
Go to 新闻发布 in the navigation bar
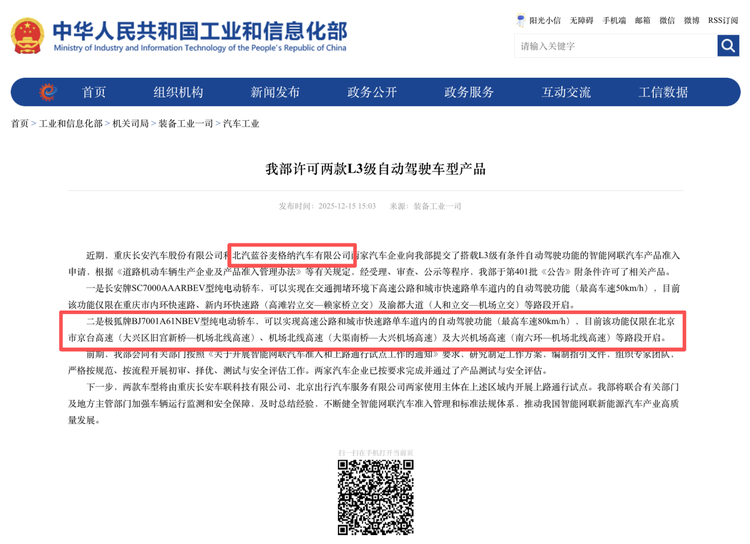(275, 92)
